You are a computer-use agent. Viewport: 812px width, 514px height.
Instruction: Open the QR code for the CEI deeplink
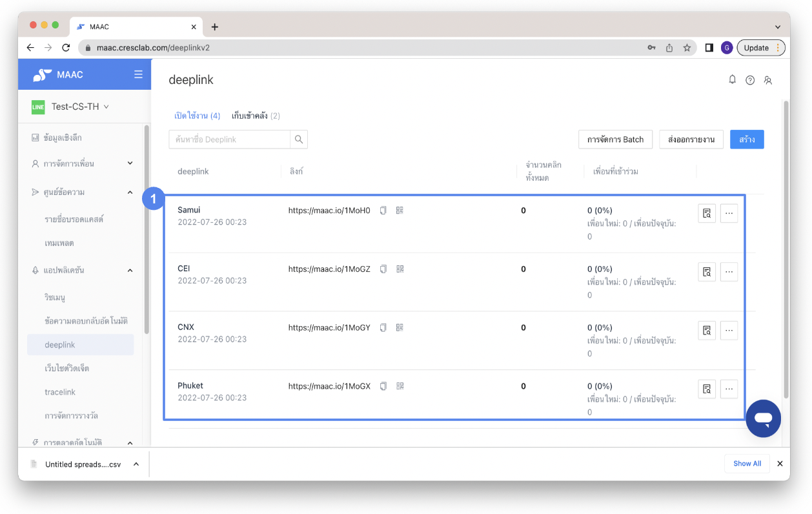point(400,269)
